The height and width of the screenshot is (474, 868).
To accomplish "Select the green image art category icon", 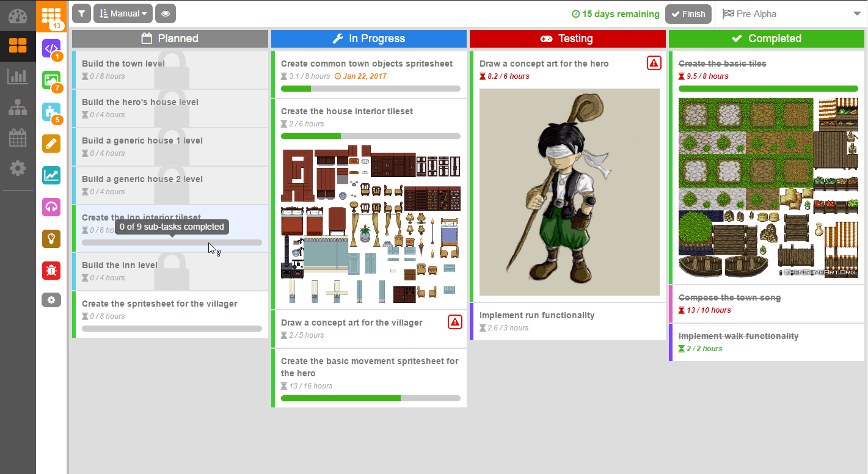I will 51,80.
